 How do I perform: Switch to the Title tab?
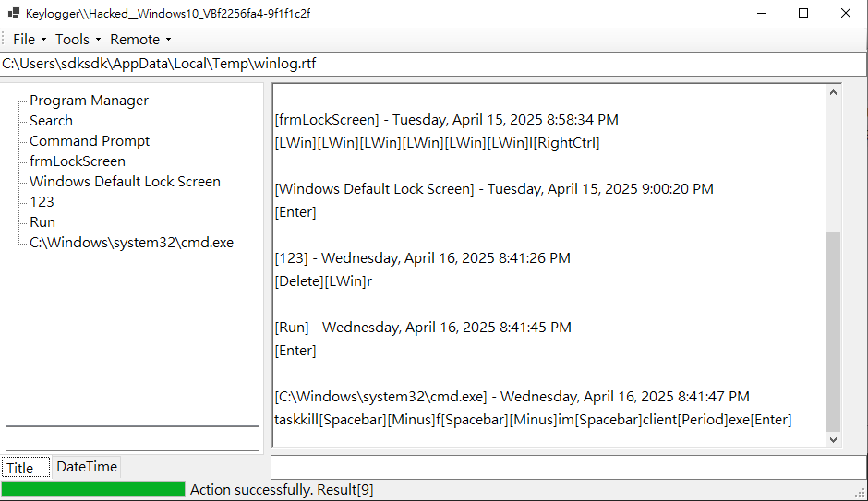point(26,467)
